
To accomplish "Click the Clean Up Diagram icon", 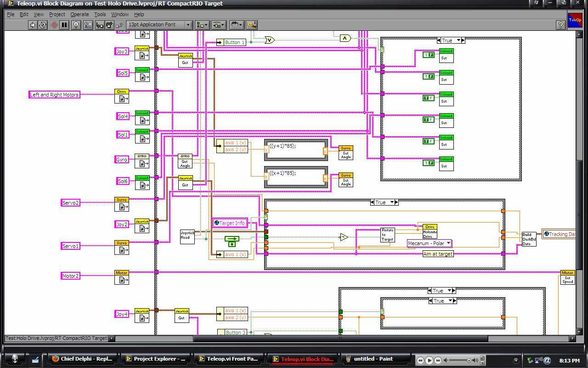I will pyautogui.click(x=251, y=25).
